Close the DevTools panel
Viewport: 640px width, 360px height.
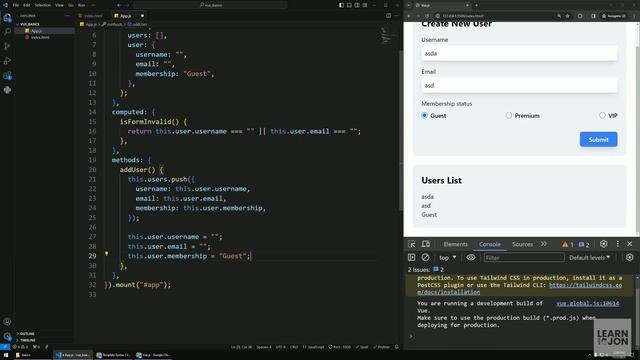click(x=629, y=244)
